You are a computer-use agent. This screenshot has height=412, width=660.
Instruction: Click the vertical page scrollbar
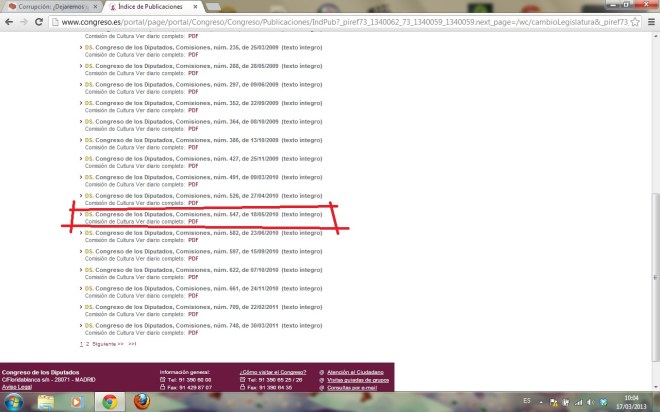(655, 200)
